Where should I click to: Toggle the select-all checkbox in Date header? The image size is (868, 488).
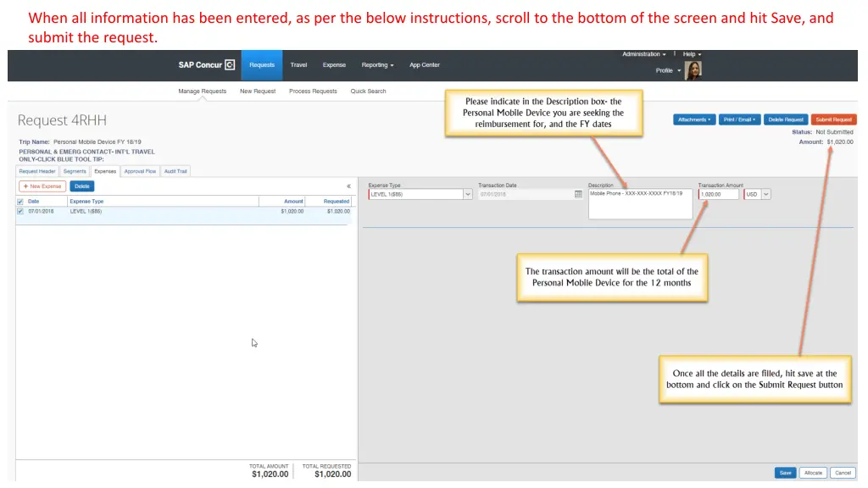(20, 202)
